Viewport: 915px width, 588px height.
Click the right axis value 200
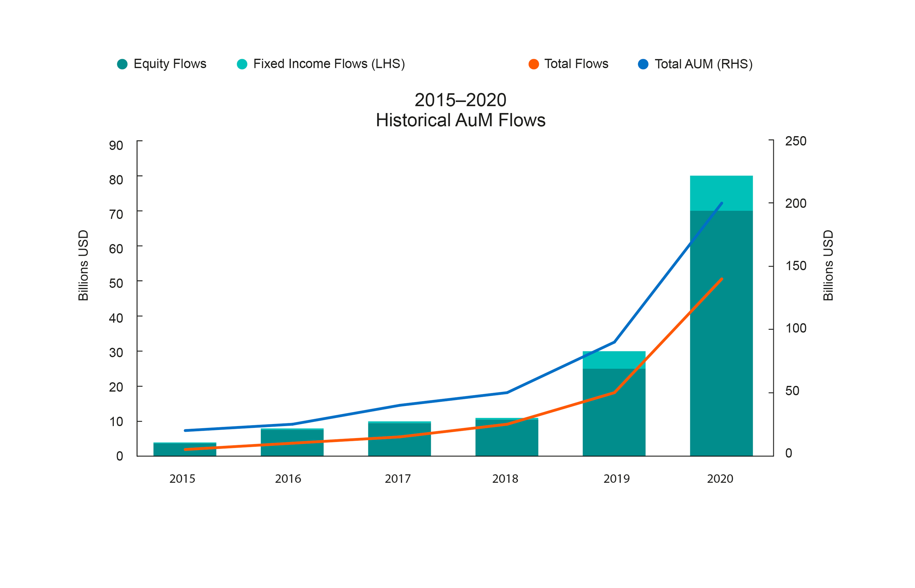tap(796, 204)
